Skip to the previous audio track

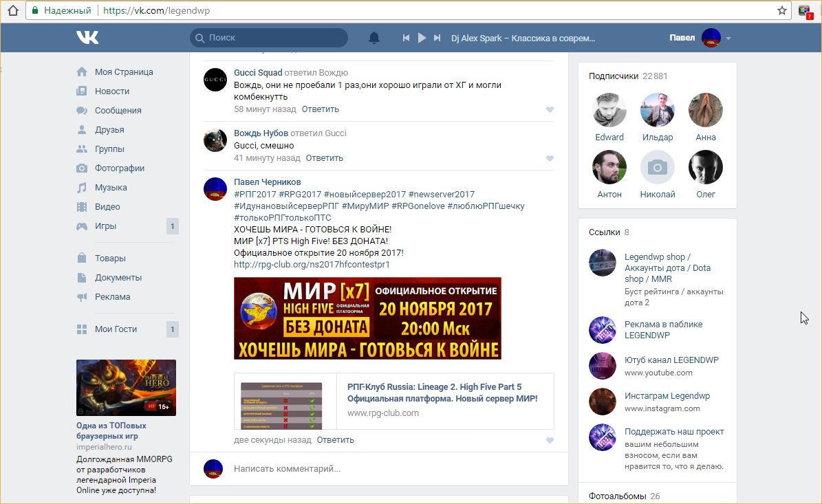click(x=406, y=38)
